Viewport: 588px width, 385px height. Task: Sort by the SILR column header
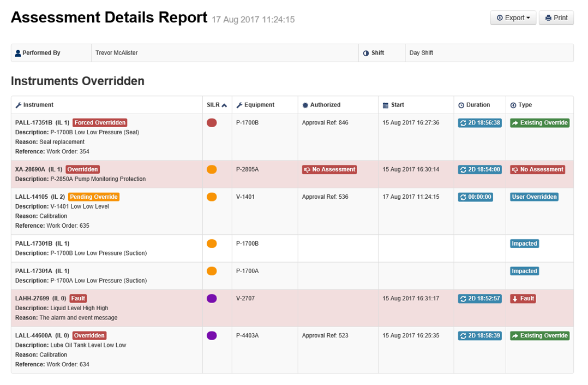(217, 105)
